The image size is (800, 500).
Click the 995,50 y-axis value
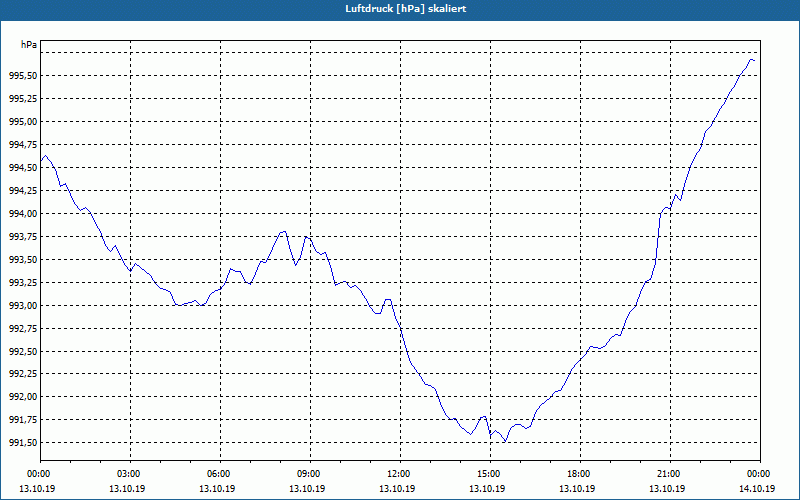click(23, 76)
